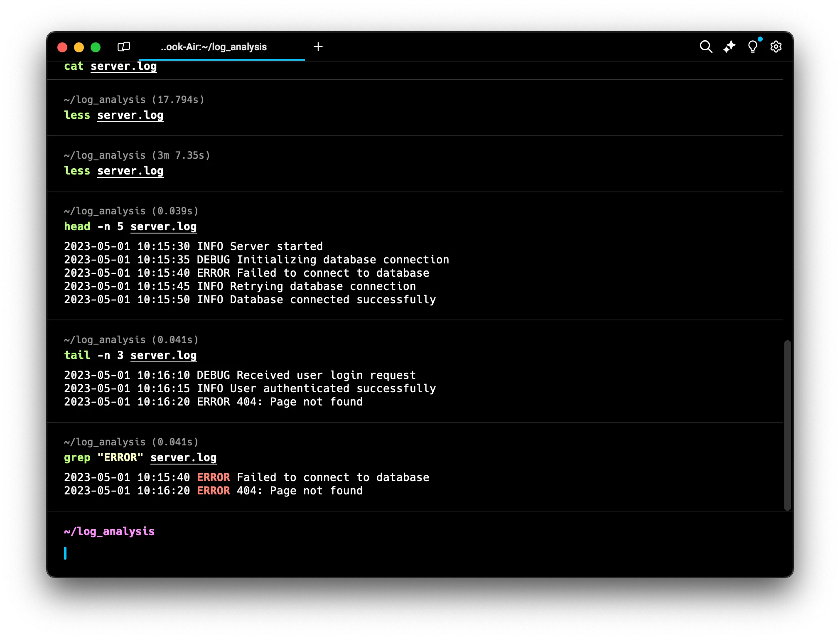Viewport: 840px width, 639px height.
Task: Click server.log link in tail command
Action: coord(163,355)
